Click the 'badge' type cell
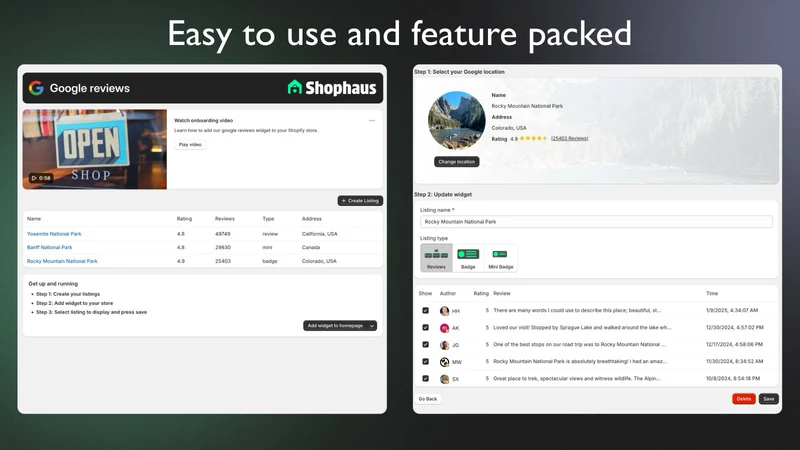Image resolution: width=800 pixels, height=450 pixels. pyautogui.click(x=270, y=261)
